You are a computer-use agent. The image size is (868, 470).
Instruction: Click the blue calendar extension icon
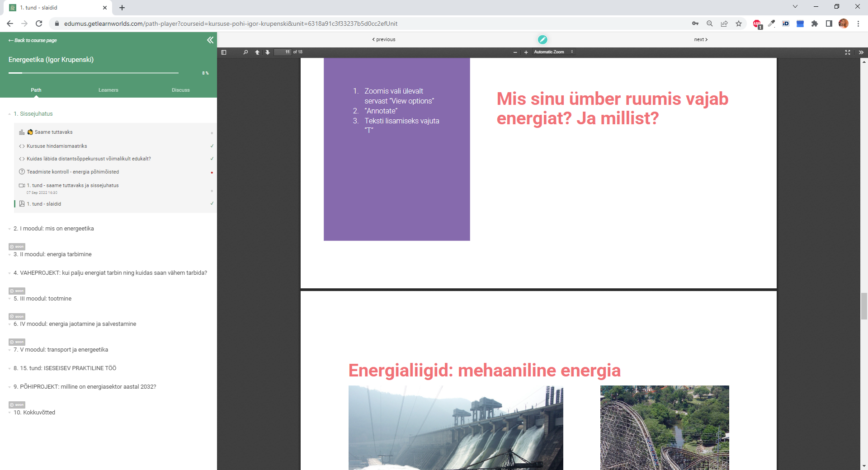tap(800, 23)
